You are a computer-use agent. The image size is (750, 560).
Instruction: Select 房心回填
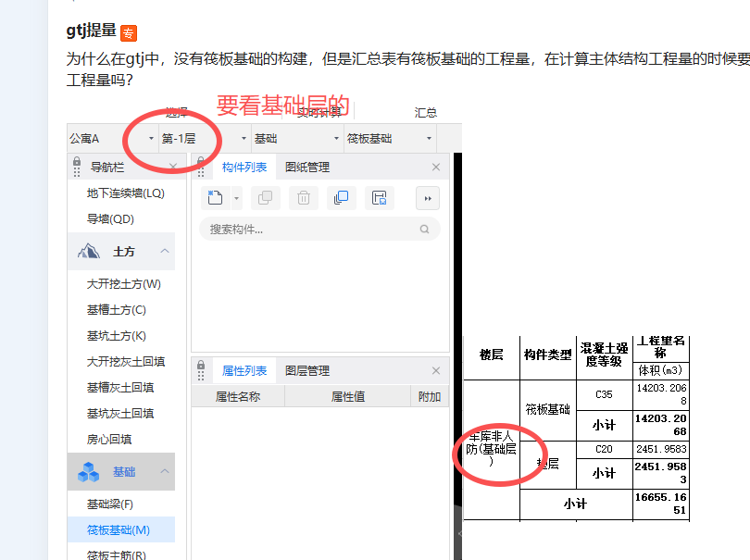pos(109,439)
